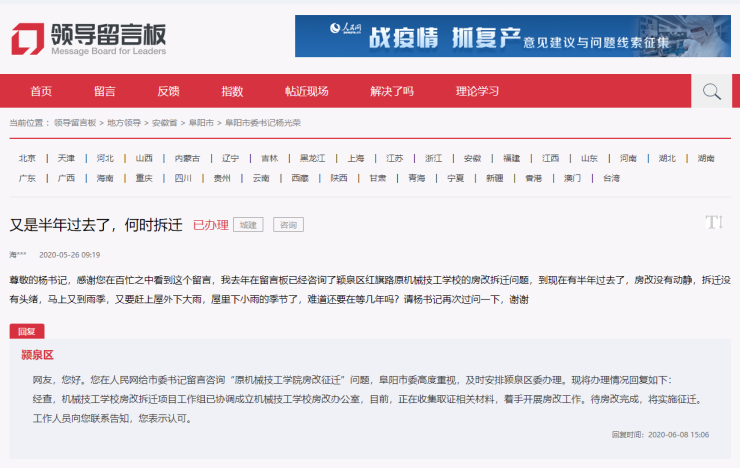
Task: Click the font size T icon
Action: pyautogui.click(x=714, y=222)
